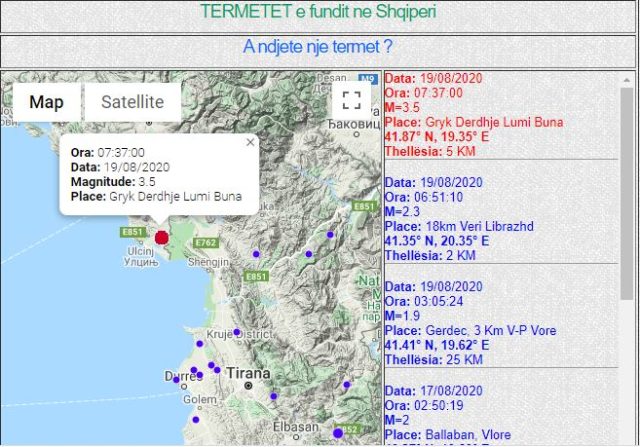Viewport: 640px width, 447px height.
Task: Switch the map to Satellite view
Action: [x=132, y=102]
